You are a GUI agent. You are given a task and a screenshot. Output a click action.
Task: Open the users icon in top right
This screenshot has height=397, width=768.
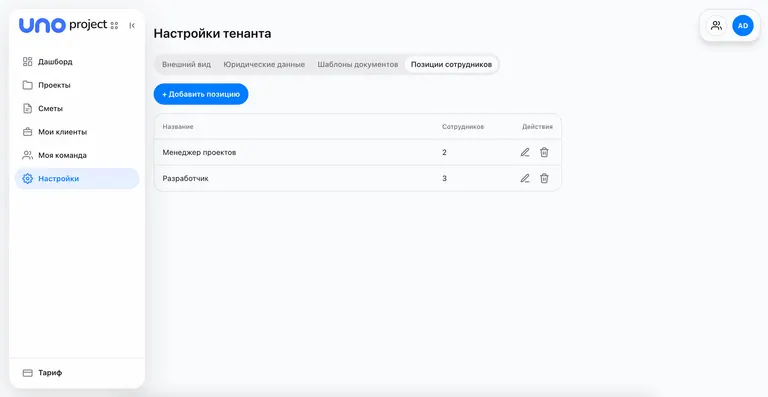click(x=717, y=25)
